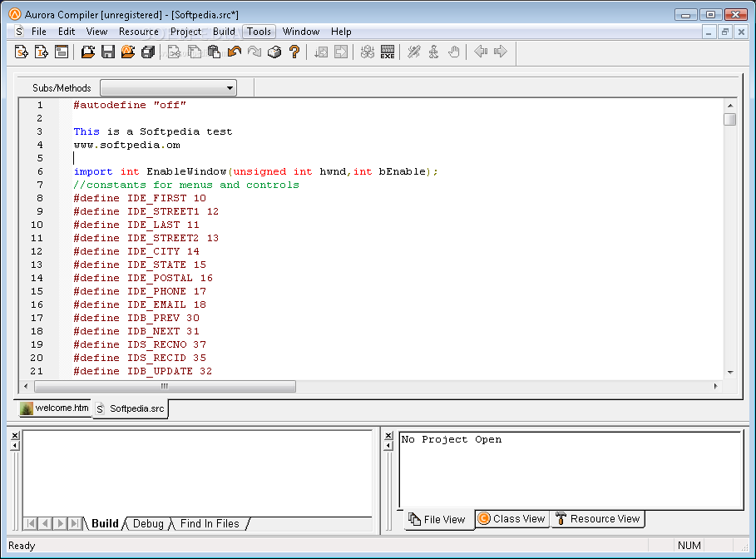Click the Open Project orange folder icon

(x=128, y=52)
